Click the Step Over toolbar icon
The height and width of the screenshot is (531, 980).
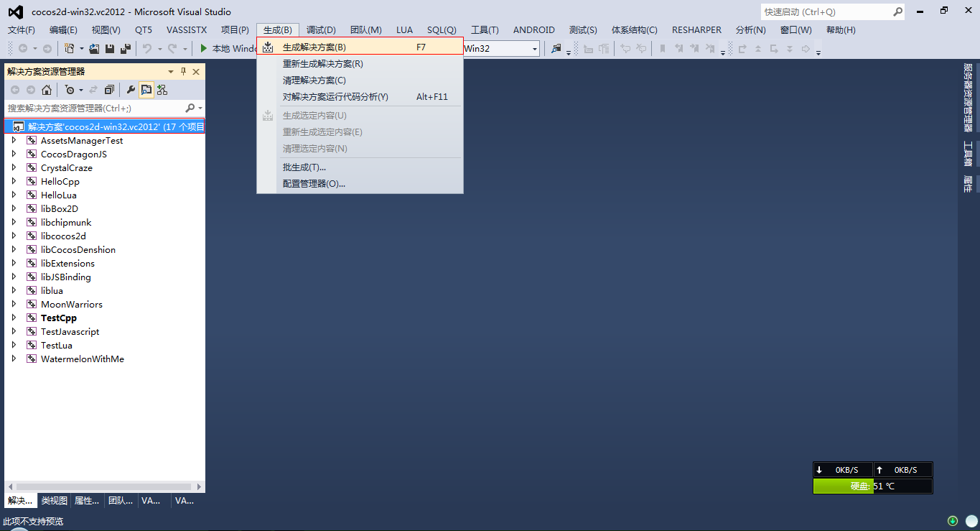(x=742, y=48)
